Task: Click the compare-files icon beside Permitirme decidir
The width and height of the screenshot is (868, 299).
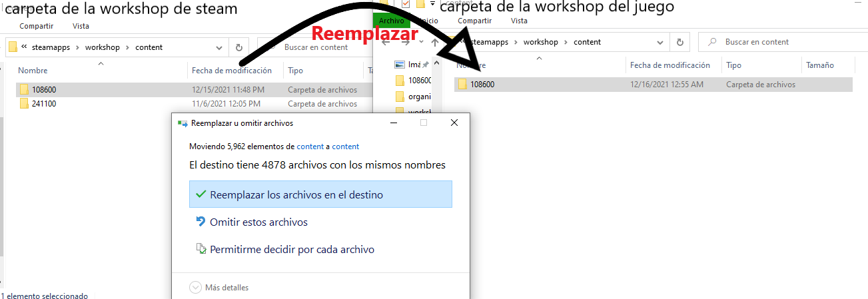Action: pyautogui.click(x=201, y=249)
